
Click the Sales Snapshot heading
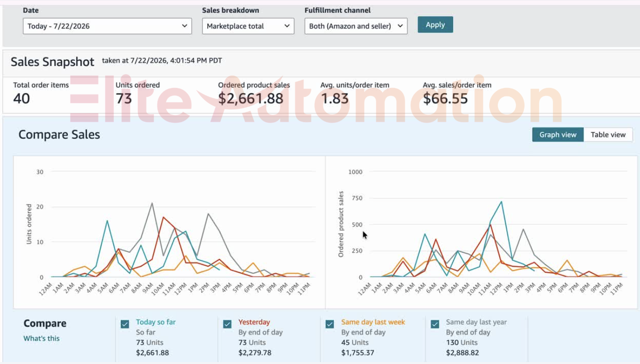coord(52,62)
